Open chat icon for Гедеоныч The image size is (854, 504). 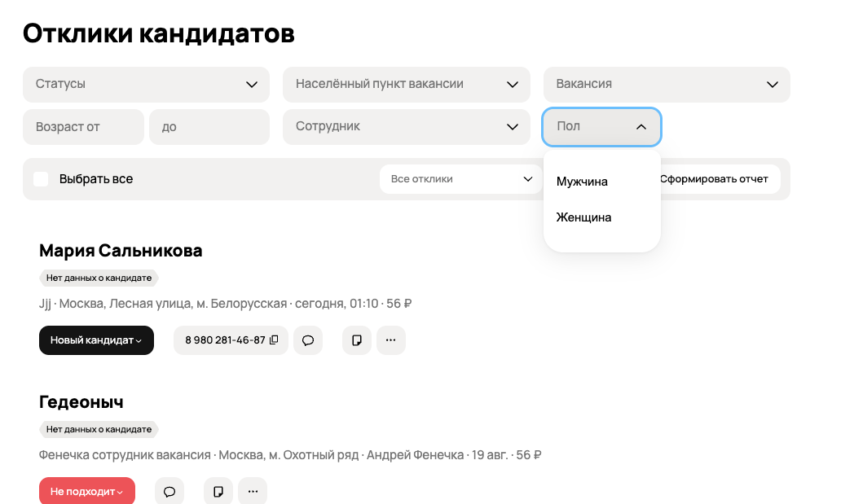click(x=169, y=492)
